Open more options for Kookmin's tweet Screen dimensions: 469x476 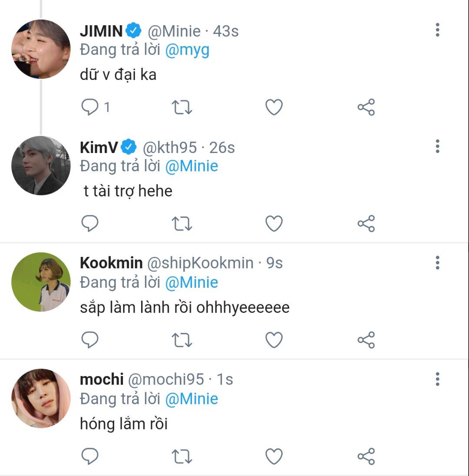click(437, 263)
